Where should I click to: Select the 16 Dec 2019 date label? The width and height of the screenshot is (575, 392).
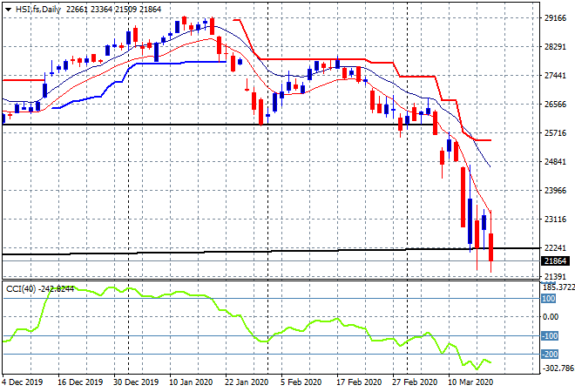[80, 382]
